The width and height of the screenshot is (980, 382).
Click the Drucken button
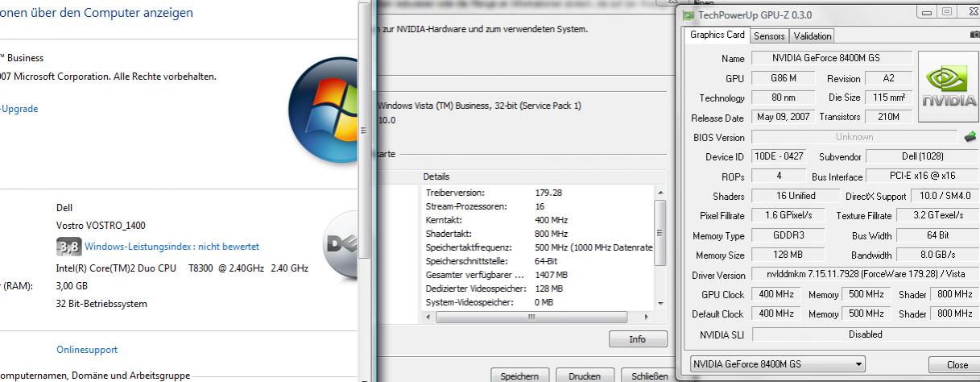click(585, 376)
